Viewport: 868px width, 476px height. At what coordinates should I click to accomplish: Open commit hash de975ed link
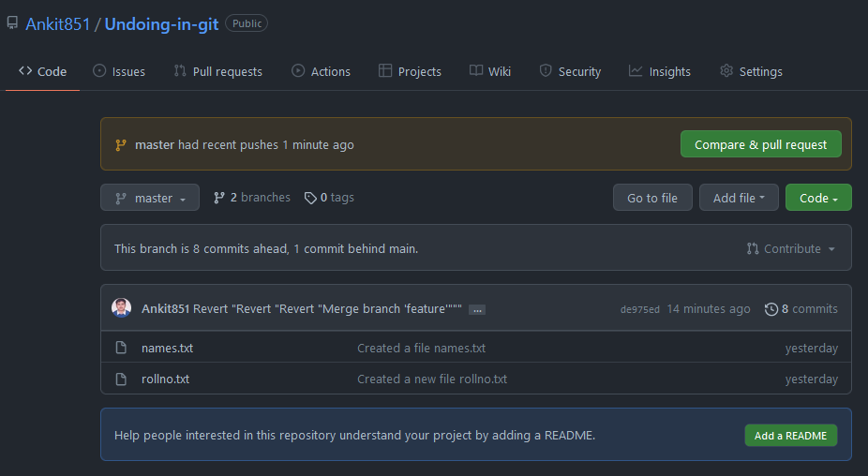[640, 309]
